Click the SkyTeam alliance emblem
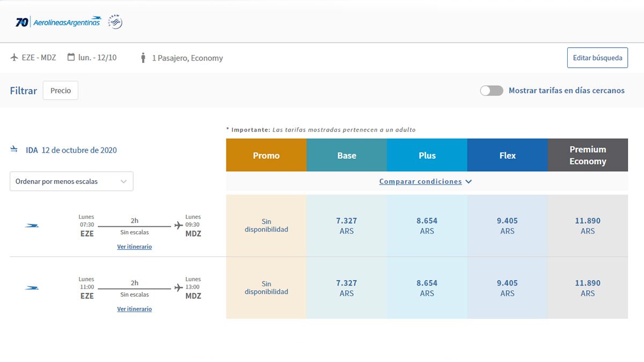The height and width of the screenshot is (362, 644). click(x=115, y=22)
